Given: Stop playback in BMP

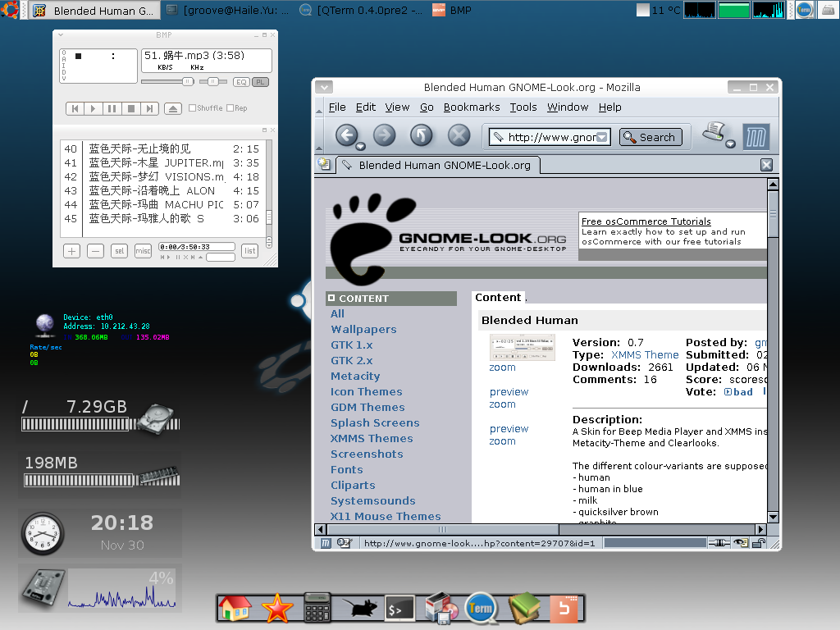Looking at the screenshot, I should tap(130, 109).
